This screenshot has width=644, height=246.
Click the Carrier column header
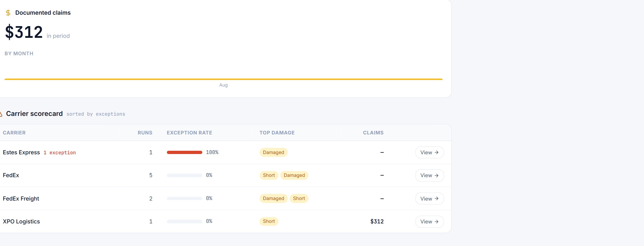pyautogui.click(x=14, y=133)
